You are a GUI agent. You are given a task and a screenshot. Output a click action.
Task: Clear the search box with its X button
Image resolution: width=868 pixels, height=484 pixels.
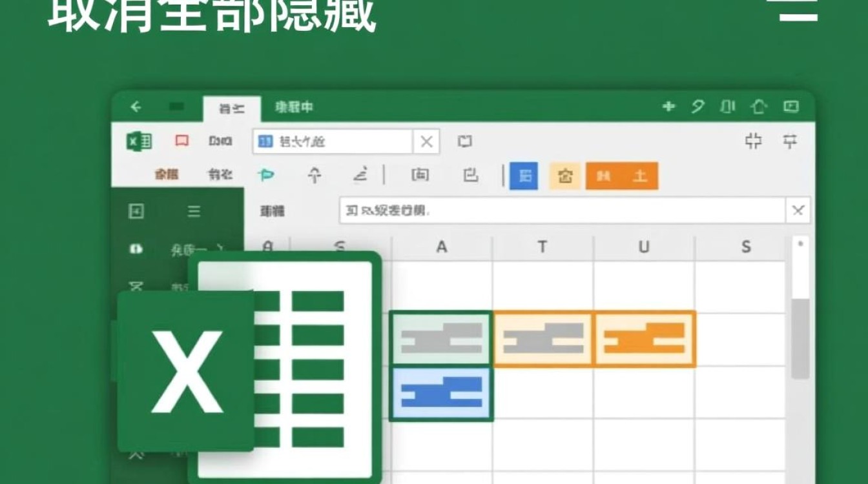point(426,142)
